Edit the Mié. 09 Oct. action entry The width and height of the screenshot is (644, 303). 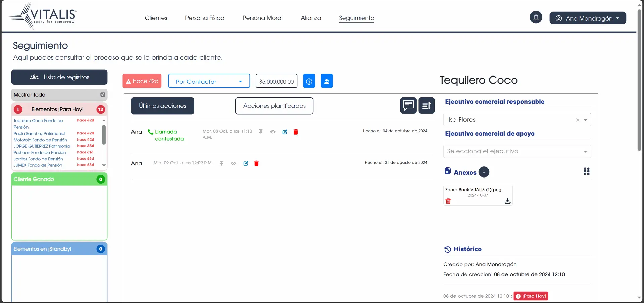[x=246, y=163]
